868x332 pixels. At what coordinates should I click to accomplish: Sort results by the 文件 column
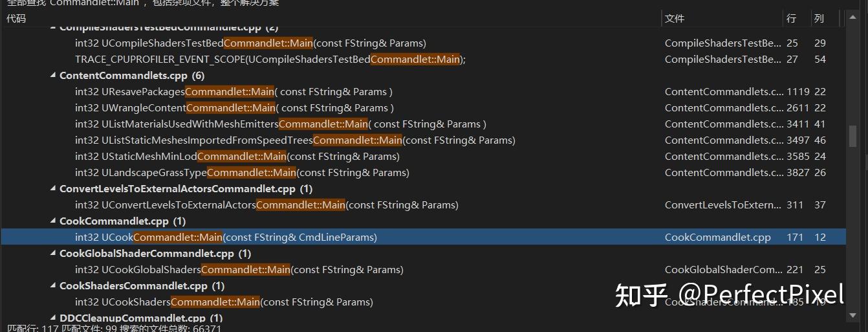pyautogui.click(x=675, y=19)
